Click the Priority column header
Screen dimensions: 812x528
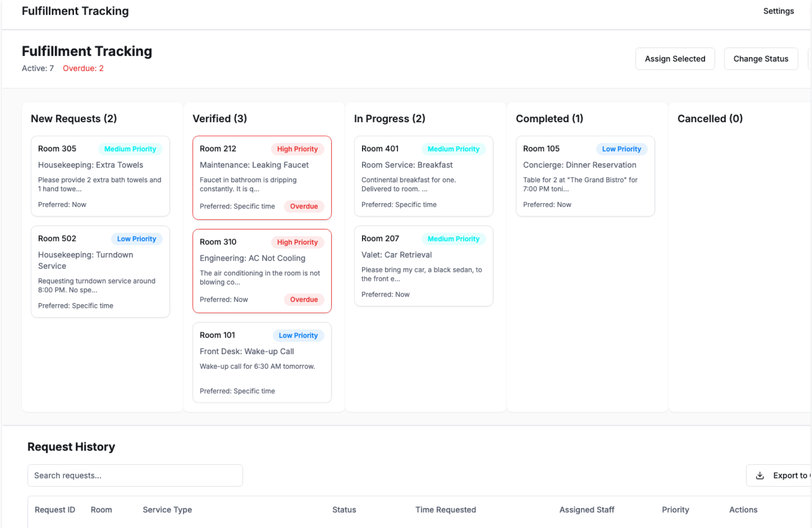[675, 510]
